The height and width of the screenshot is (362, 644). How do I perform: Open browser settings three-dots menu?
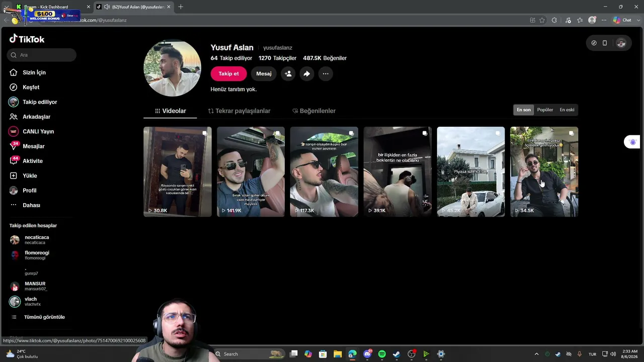[x=604, y=20]
